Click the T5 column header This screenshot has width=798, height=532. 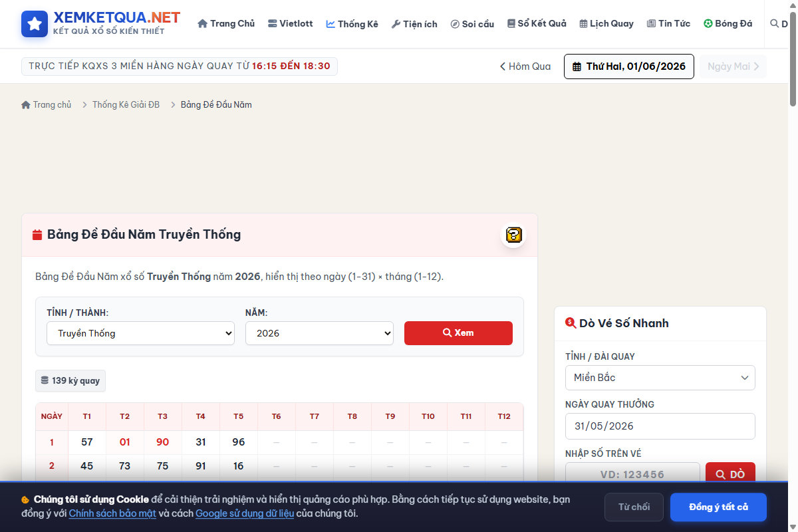239,416
